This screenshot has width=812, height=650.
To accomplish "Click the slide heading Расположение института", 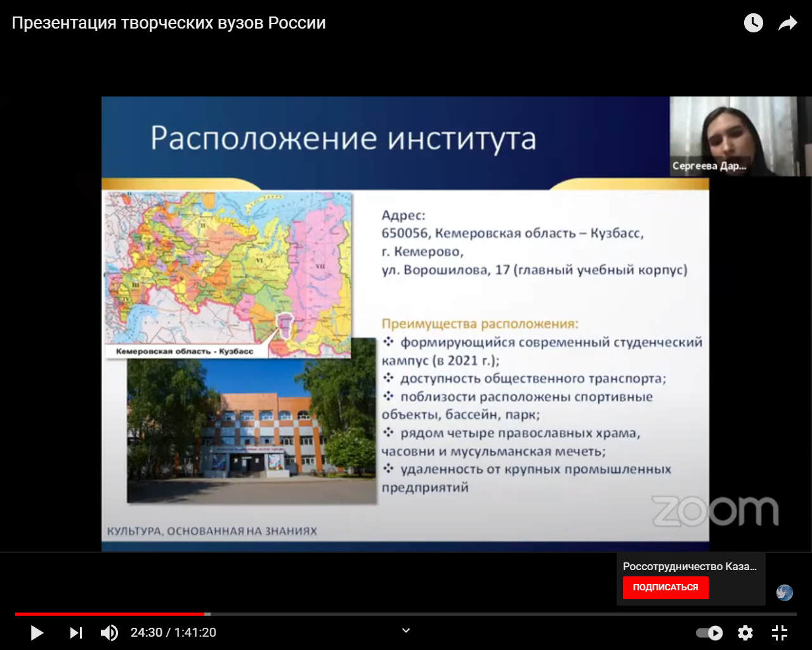I will pos(343,138).
